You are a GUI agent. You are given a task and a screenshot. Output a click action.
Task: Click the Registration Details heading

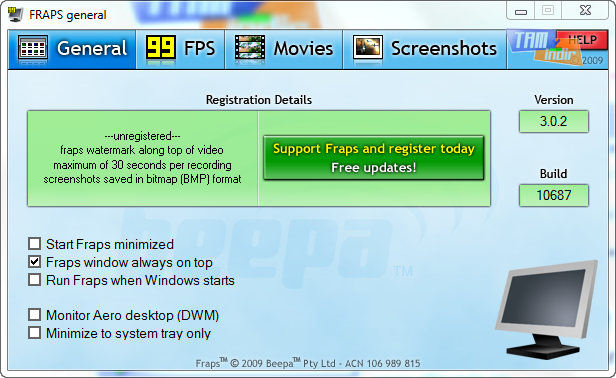[x=259, y=100]
